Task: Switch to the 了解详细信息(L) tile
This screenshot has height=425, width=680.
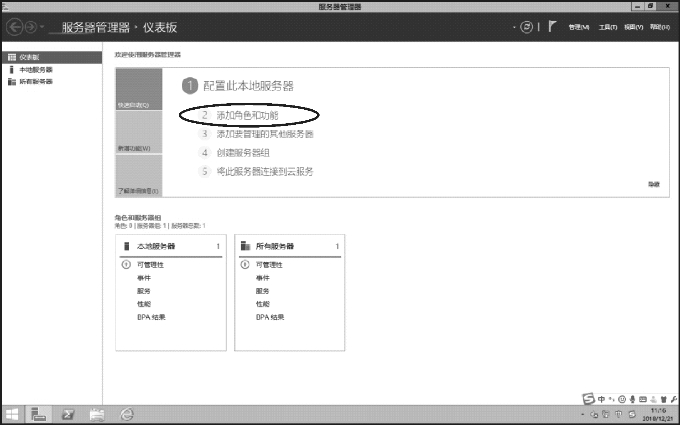Action: tap(139, 175)
